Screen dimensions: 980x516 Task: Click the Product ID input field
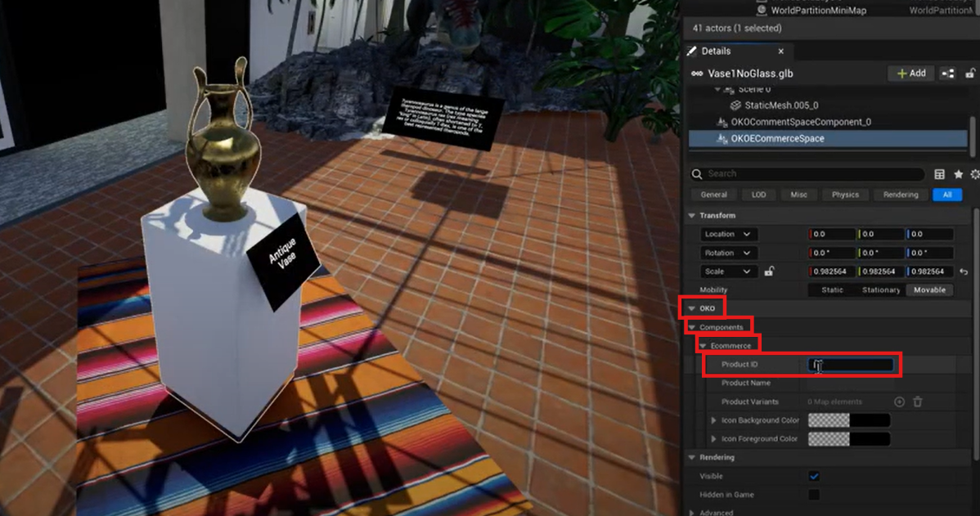coord(851,365)
